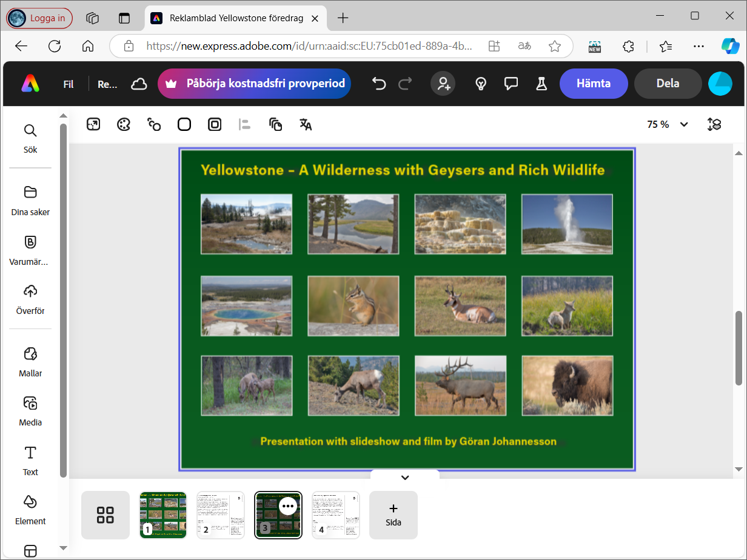Expand the 75 % zoom dropdown
The image size is (747, 560).
668,125
